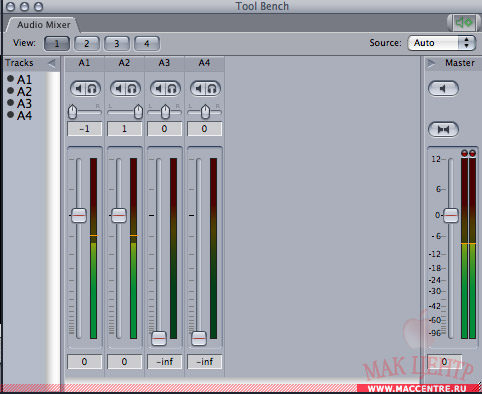Click A1 level value field
The image size is (482, 394).
coord(85,362)
